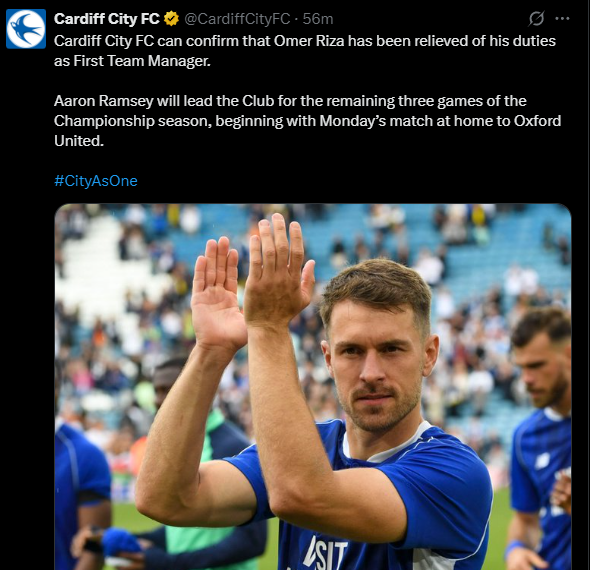This screenshot has height=570, width=590.
Task: Click the 'as First Team Manager.' text line
Action: point(132,61)
